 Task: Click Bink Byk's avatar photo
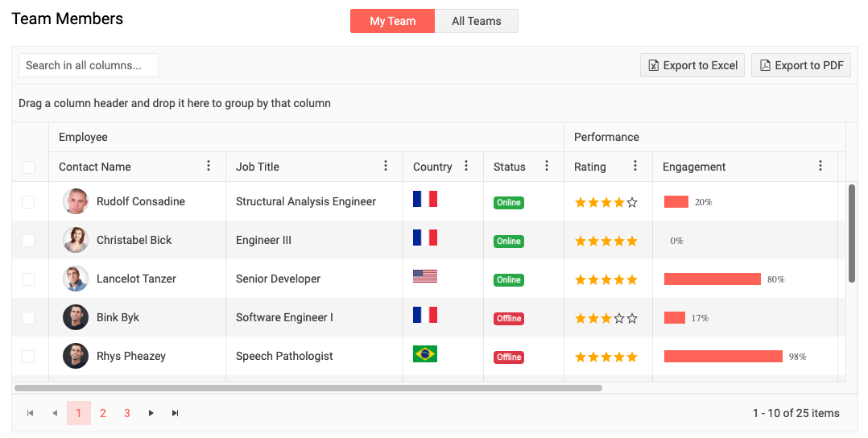pos(76,317)
